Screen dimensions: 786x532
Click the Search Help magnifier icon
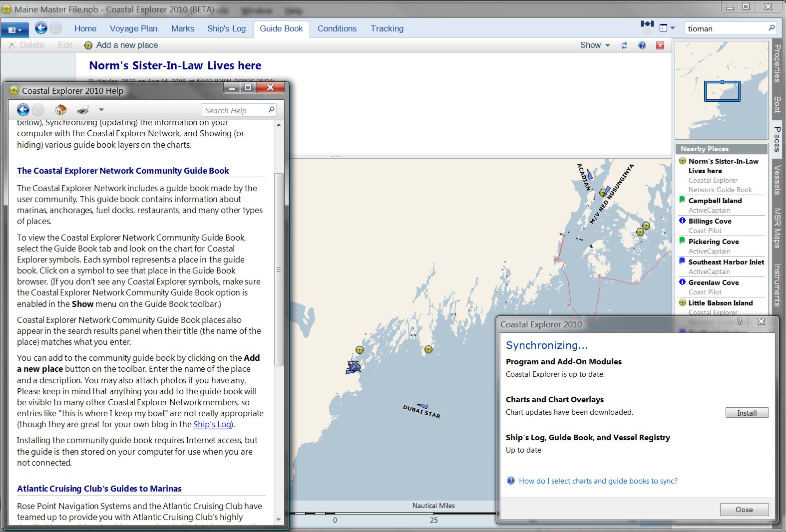click(x=271, y=110)
